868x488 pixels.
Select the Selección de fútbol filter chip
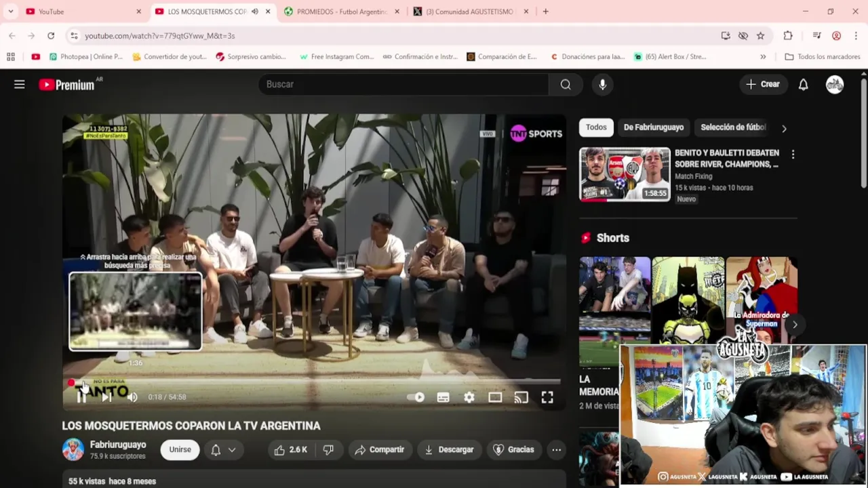733,127
